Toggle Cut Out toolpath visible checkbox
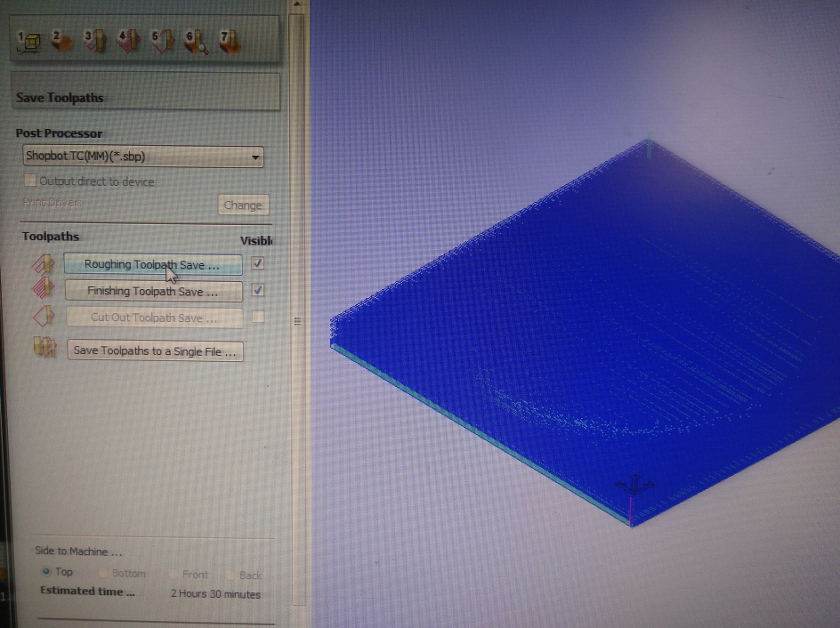 [x=258, y=317]
